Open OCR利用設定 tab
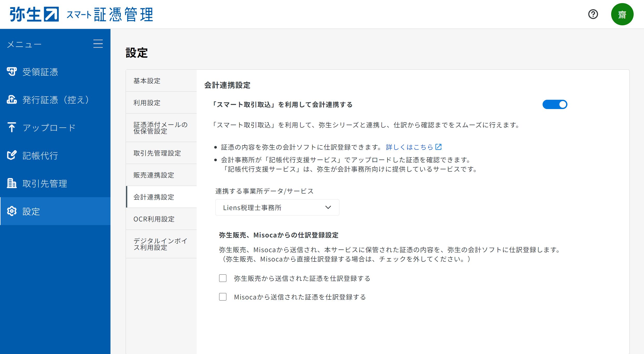 [x=161, y=219]
